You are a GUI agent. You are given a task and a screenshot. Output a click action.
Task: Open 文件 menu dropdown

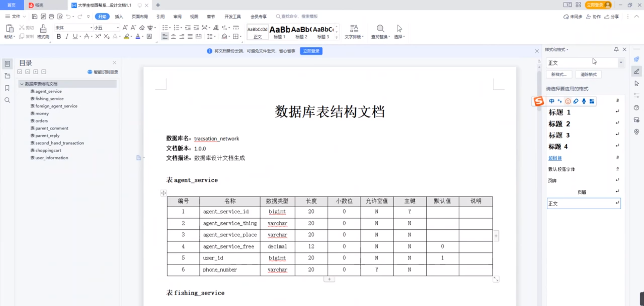pyautogui.click(x=15, y=16)
